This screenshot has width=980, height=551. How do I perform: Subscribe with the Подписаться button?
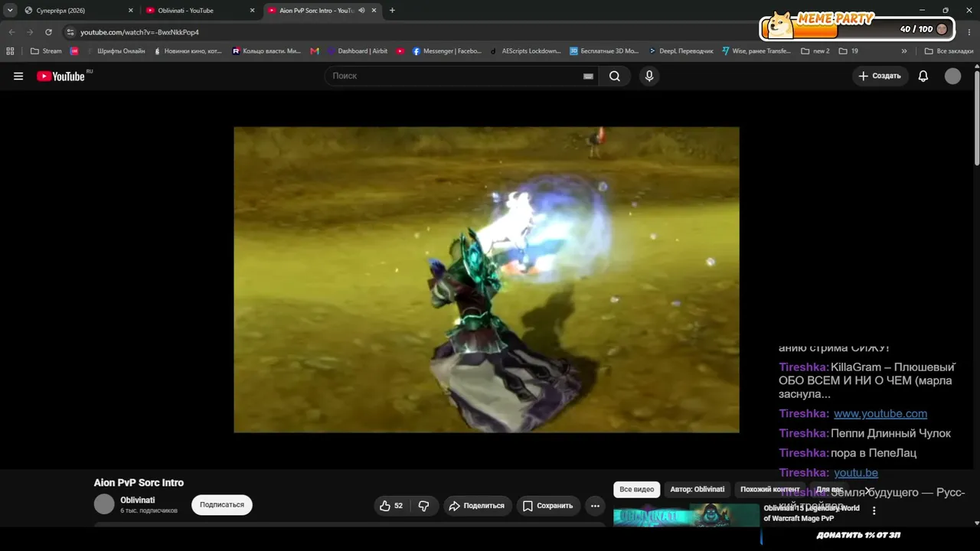tap(222, 505)
